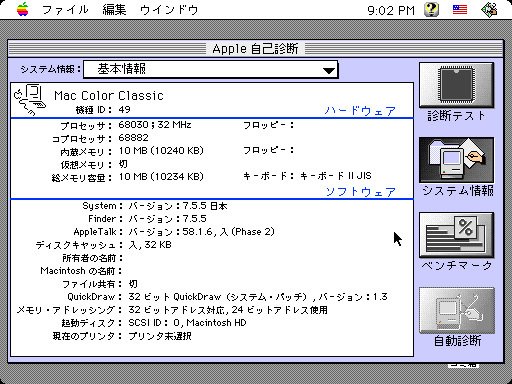Open the Help balloon menu icon
This screenshot has height=384, width=512.
431,9
